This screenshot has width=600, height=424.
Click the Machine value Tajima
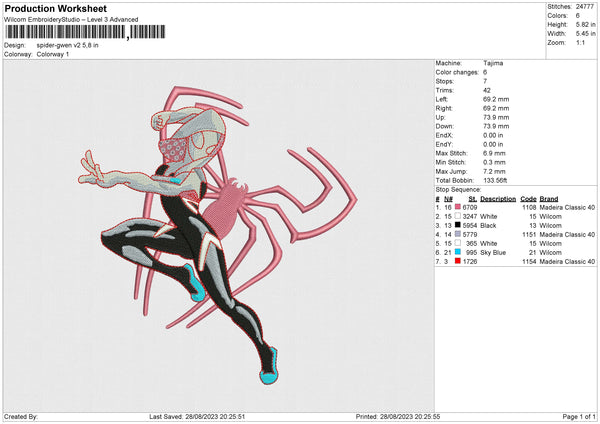point(493,63)
